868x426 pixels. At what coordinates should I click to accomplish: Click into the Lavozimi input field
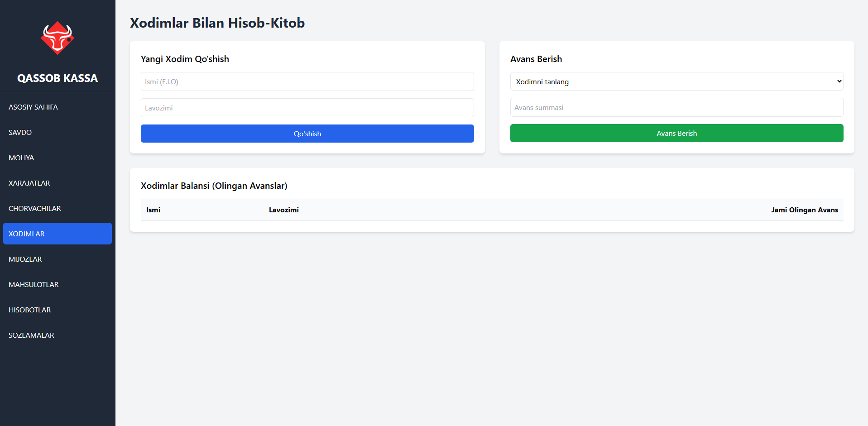pos(307,108)
